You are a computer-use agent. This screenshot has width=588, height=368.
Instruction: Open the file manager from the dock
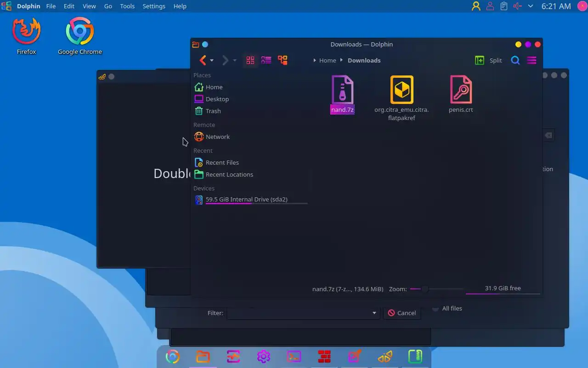[203, 356]
